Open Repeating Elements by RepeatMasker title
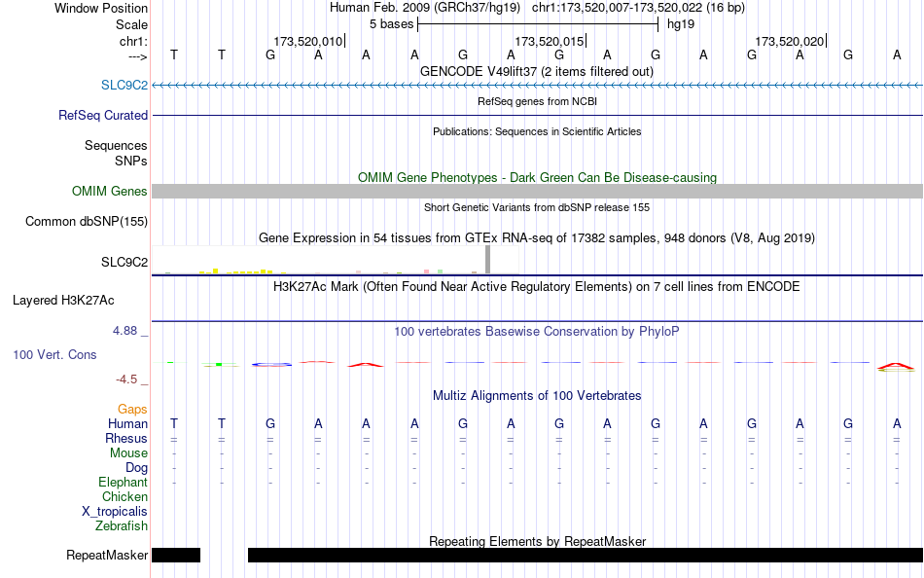 point(537,541)
